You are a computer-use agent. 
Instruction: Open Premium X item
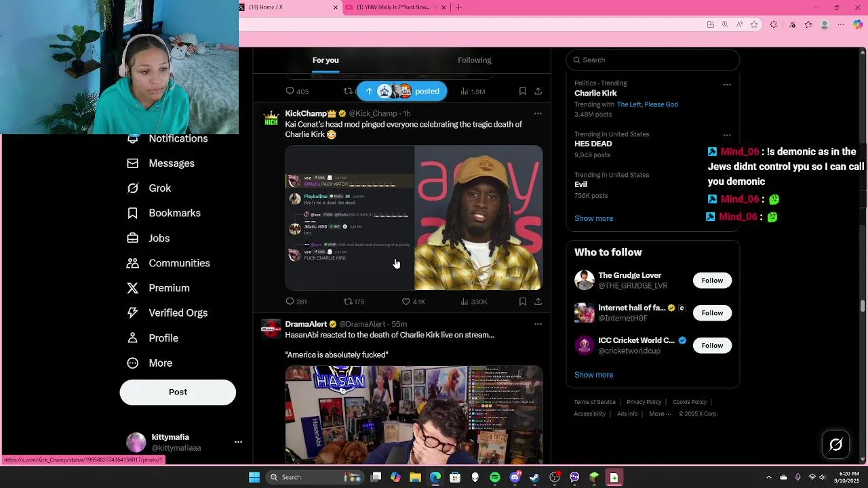158,288
